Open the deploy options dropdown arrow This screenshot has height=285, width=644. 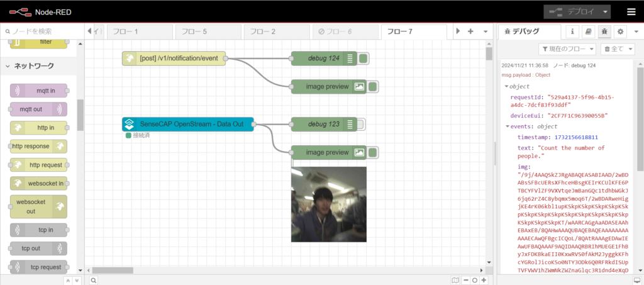tap(606, 12)
